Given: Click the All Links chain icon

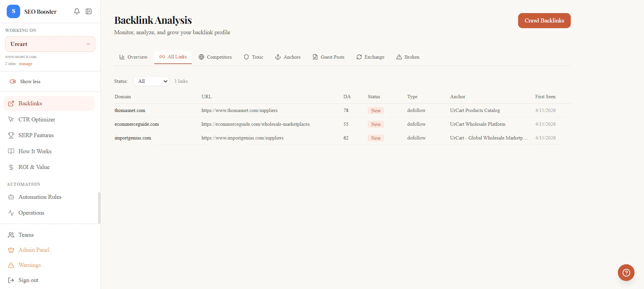Looking at the screenshot, I should tap(162, 57).
